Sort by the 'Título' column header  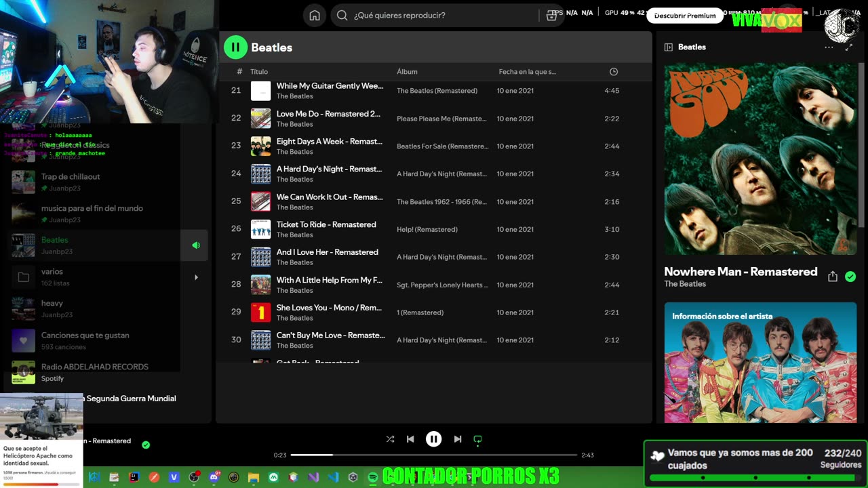pyautogui.click(x=259, y=72)
